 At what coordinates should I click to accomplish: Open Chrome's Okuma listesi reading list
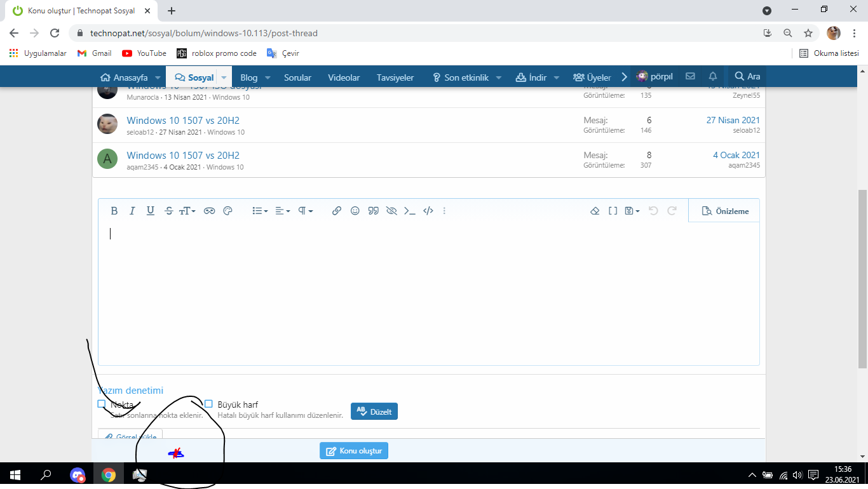pos(829,53)
